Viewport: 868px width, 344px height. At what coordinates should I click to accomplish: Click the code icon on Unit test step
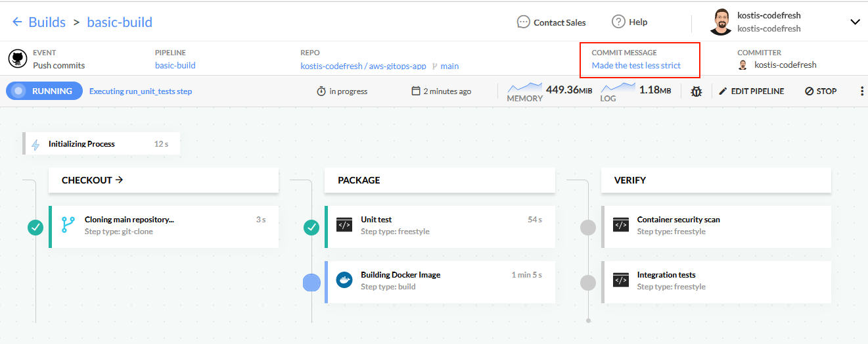[344, 225]
